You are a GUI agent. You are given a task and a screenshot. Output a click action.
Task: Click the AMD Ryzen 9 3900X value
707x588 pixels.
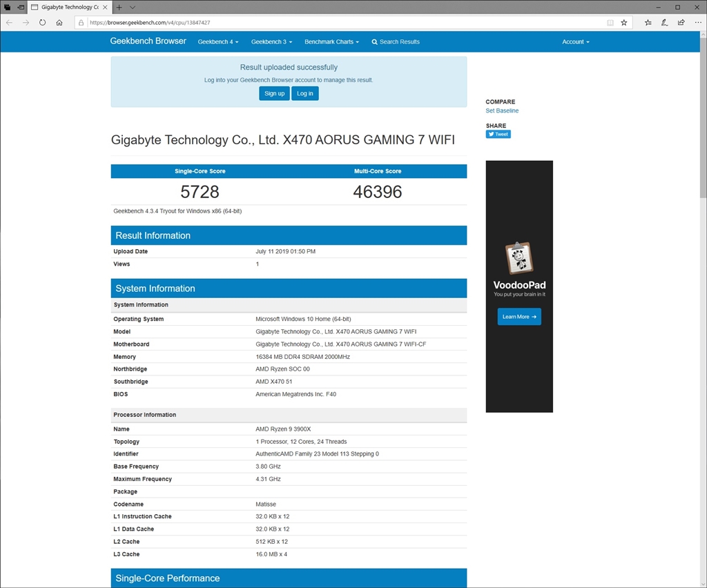click(283, 429)
